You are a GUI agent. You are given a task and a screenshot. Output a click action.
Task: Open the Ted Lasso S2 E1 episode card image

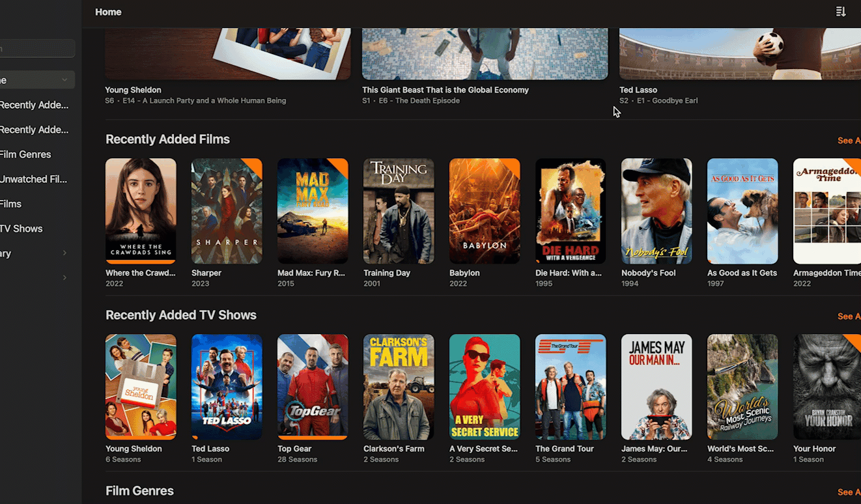(x=740, y=54)
